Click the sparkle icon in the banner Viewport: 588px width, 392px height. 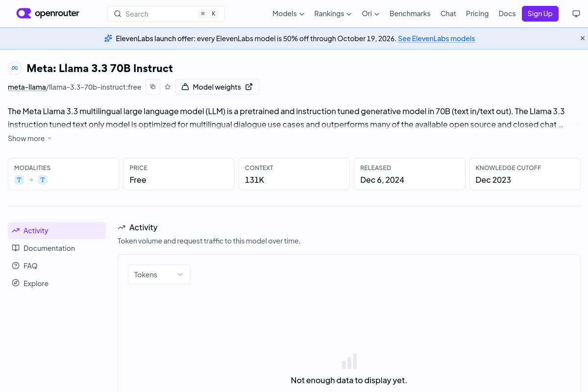click(x=108, y=38)
